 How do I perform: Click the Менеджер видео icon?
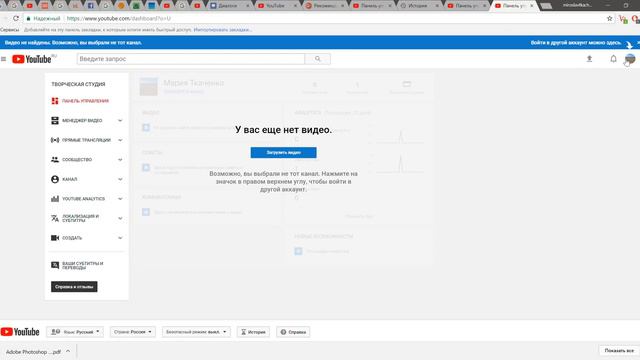pyautogui.click(x=55, y=120)
